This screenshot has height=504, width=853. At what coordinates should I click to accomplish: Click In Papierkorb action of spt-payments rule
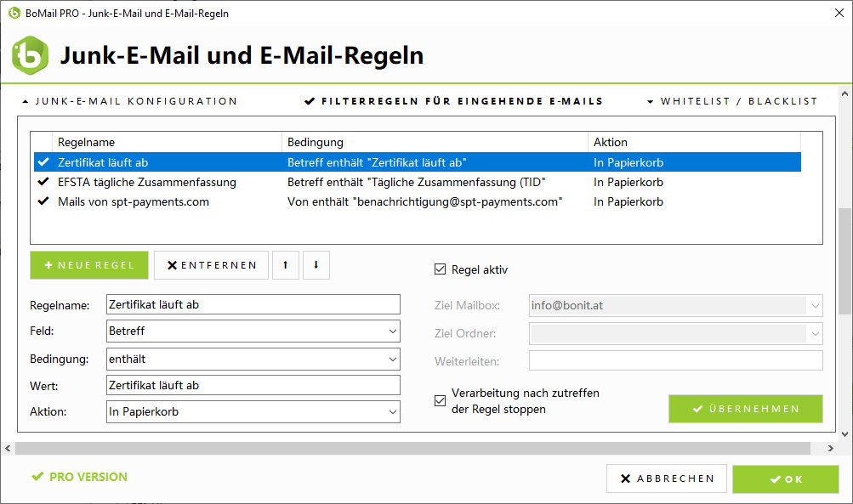click(x=628, y=201)
